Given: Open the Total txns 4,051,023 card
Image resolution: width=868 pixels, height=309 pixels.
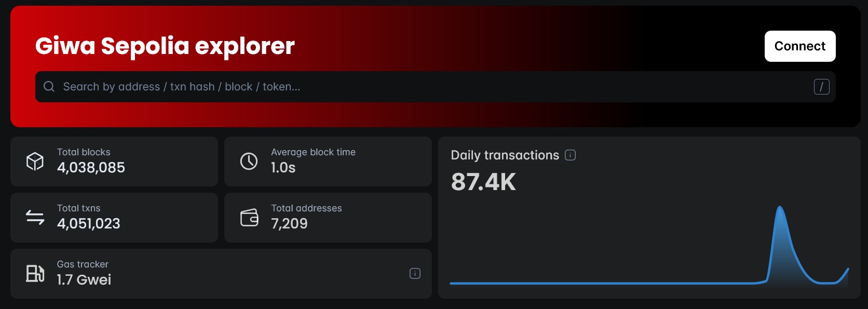Looking at the screenshot, I should [114, 218].
